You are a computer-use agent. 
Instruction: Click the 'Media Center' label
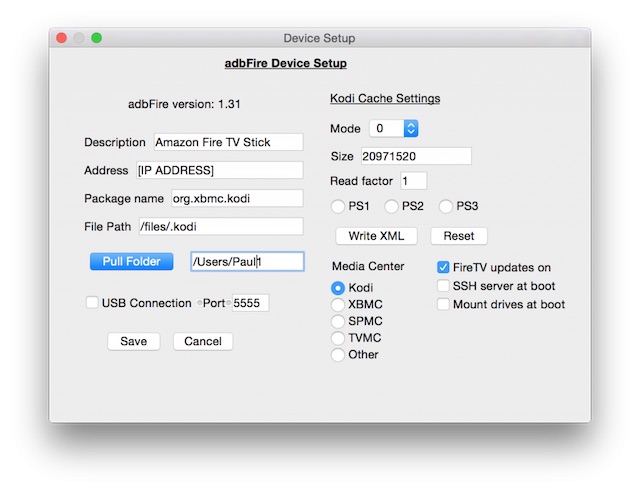(x=368, y=266)
